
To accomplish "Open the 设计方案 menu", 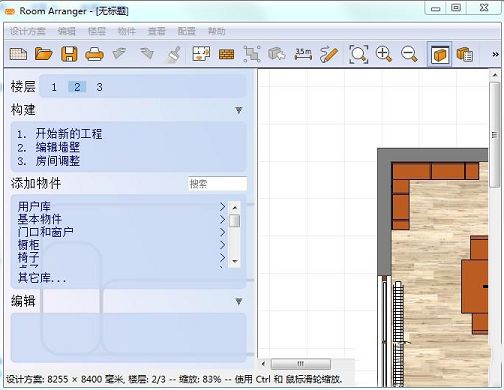I will 27,31.
